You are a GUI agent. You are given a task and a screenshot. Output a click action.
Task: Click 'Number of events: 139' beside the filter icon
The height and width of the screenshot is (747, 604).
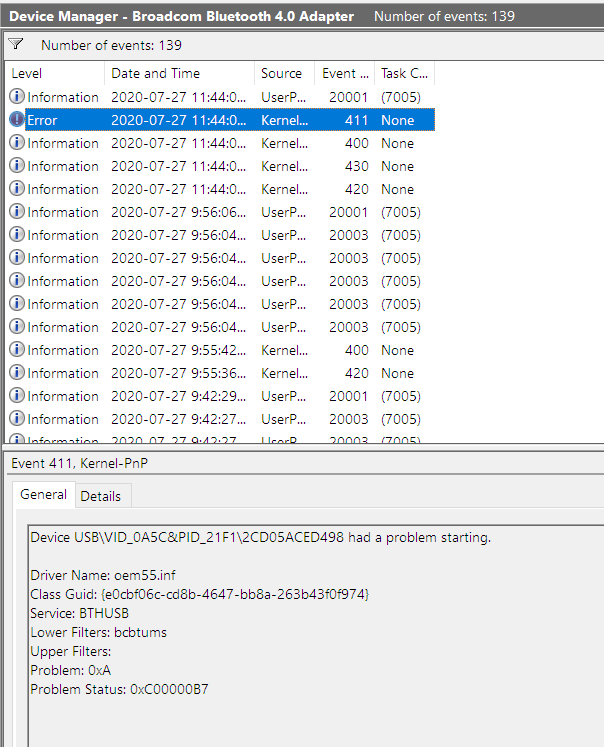tap(111, 45)
